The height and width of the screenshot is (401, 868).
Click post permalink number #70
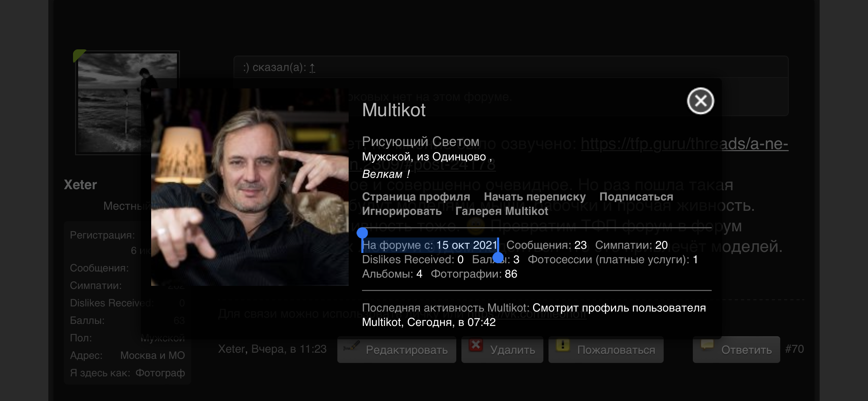(x=794, y=349)
